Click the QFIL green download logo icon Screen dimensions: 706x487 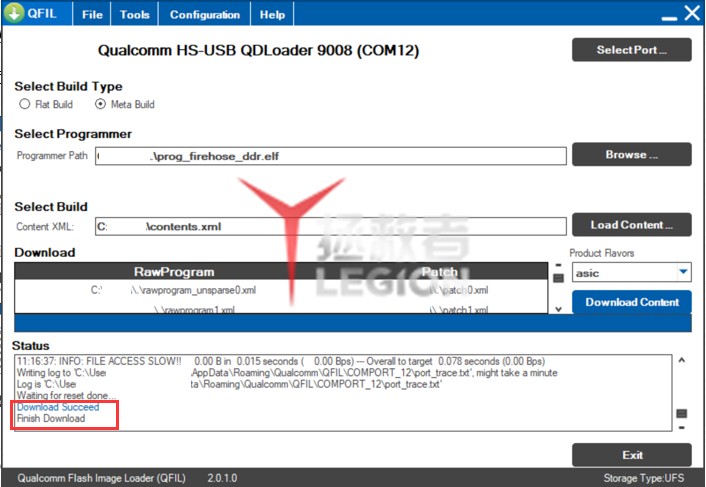[14, 13]
